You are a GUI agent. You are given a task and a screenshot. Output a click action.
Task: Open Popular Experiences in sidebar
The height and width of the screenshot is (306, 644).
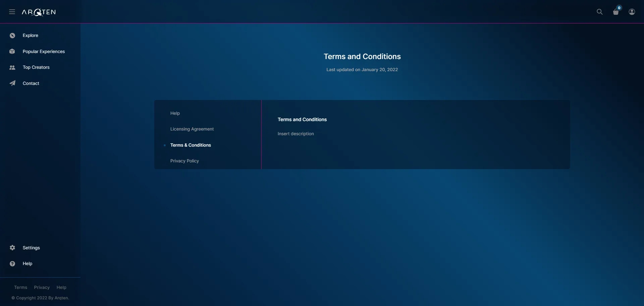[44, 52]
